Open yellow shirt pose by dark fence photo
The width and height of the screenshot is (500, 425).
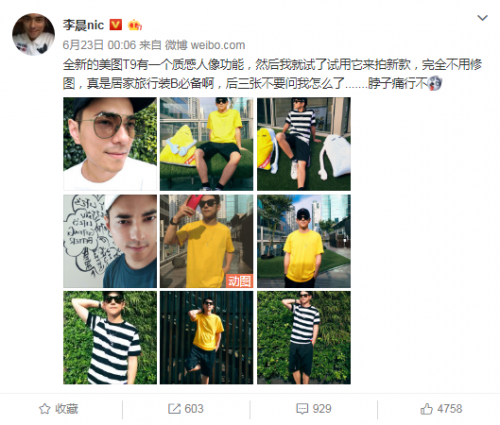206,338
